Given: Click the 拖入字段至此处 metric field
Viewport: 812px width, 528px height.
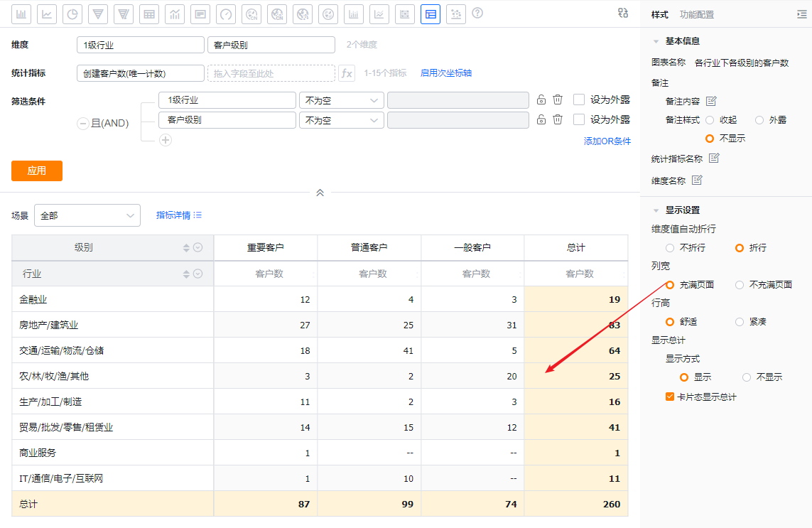Looking at the screenshot, I should coord(271,73).
